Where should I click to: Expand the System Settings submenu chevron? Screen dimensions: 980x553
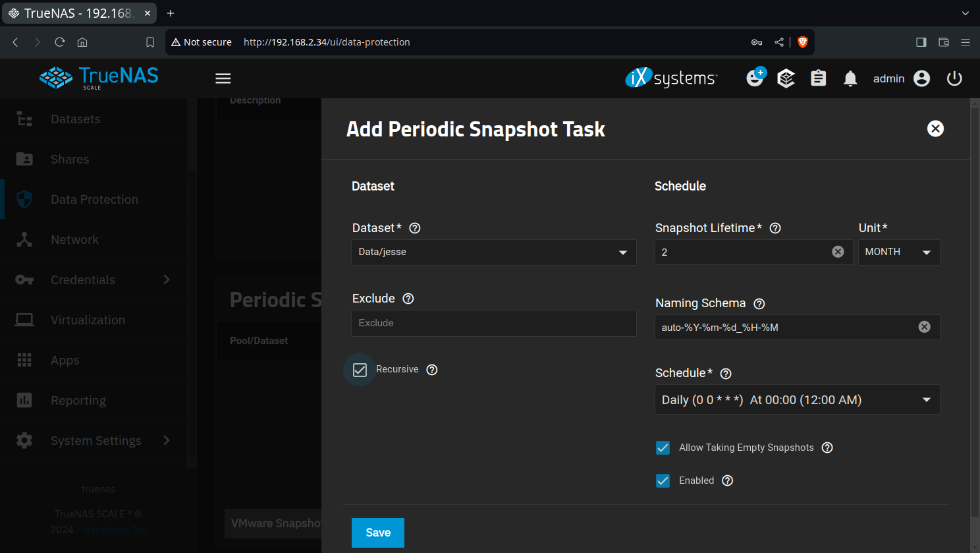(x=167, y=440)
